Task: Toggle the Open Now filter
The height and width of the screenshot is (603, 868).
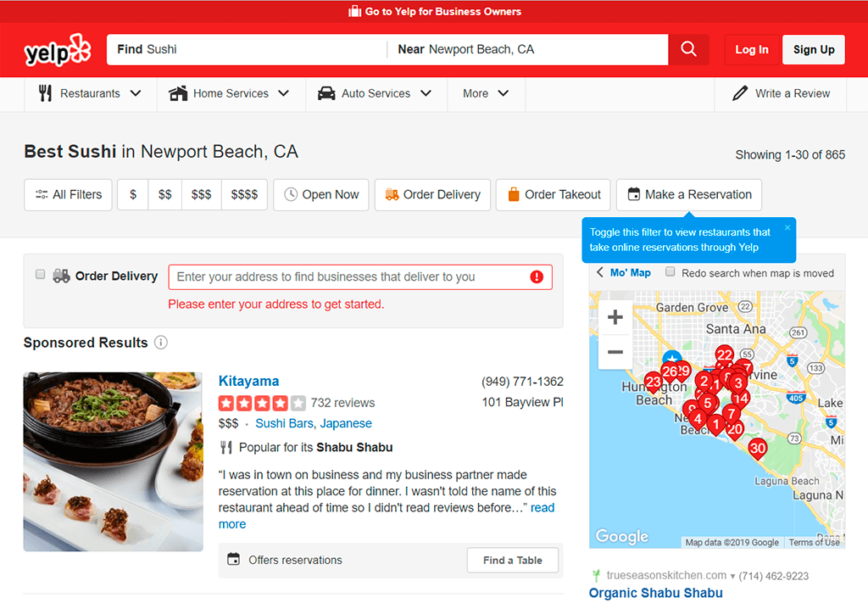Action: (321, 195)
